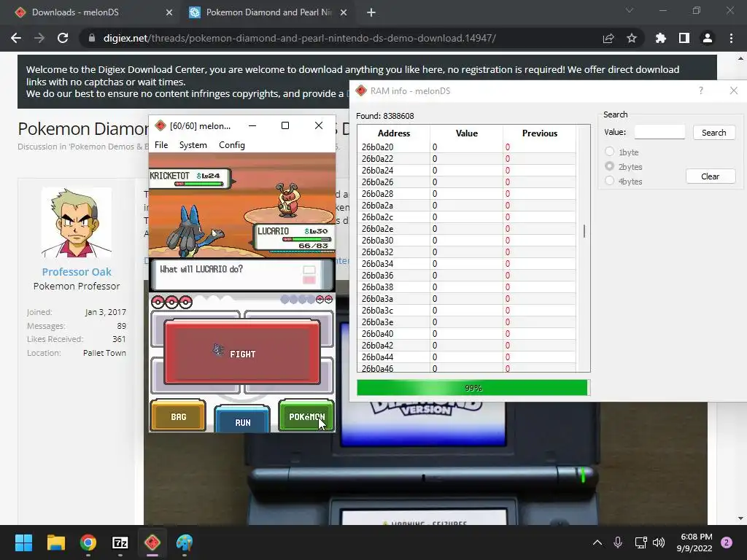
Task: Click the page scrollbar down arrow
Action: coord(740,518)
